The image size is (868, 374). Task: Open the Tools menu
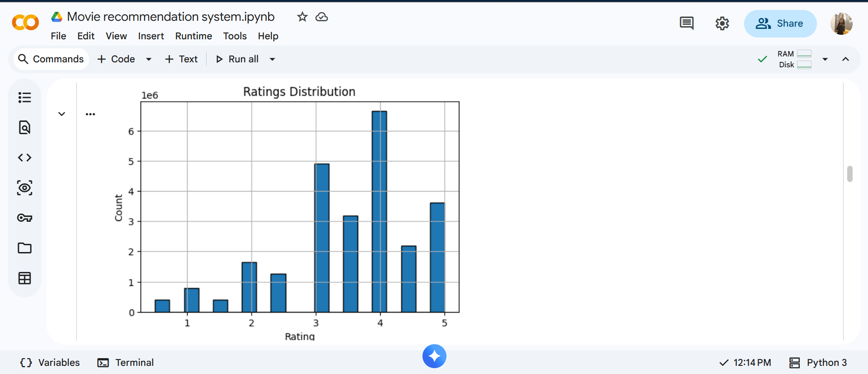click(235, 36)
